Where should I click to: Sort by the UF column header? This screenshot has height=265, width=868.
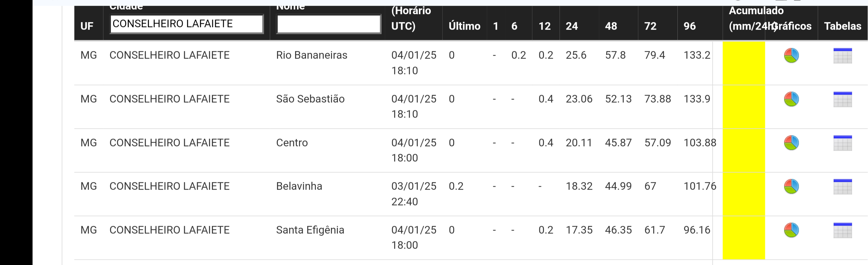point(87,26)
